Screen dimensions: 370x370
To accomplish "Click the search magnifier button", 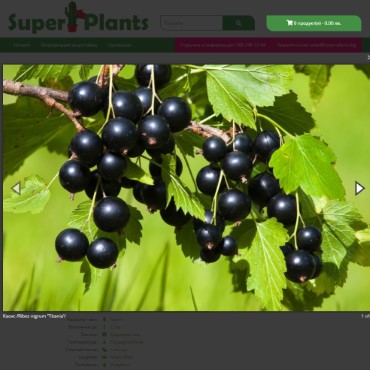I will (x=239, y=23).
